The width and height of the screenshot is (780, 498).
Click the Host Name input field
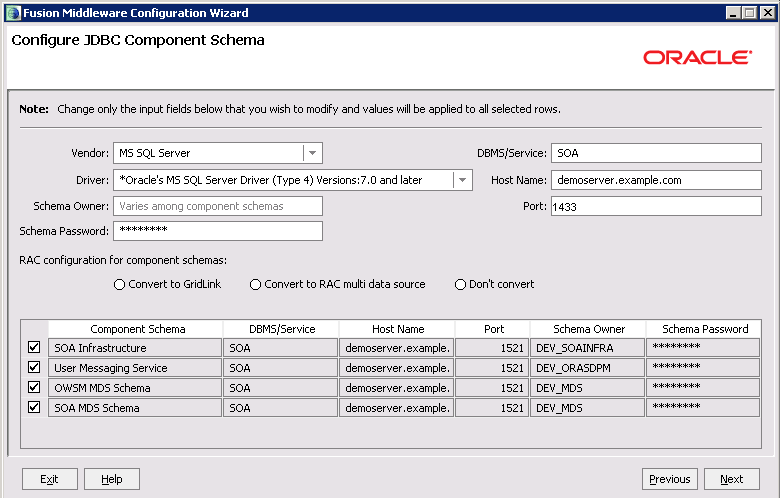coord(656,180)
